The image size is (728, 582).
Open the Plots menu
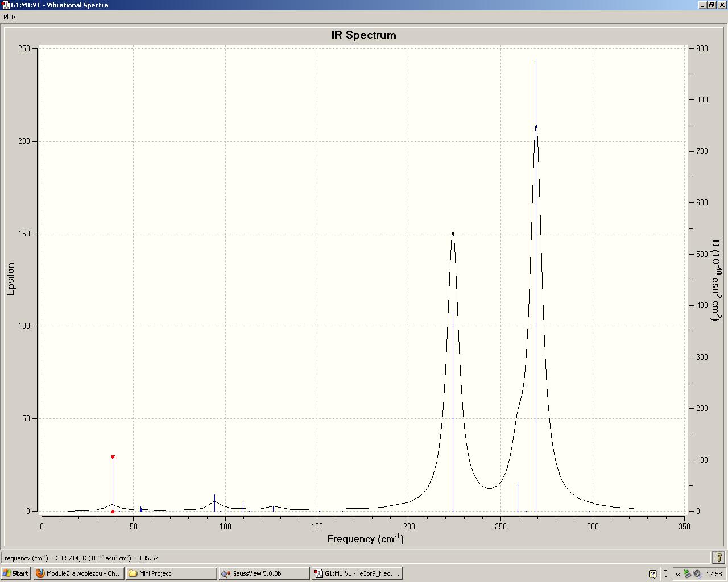coord(10,17)
